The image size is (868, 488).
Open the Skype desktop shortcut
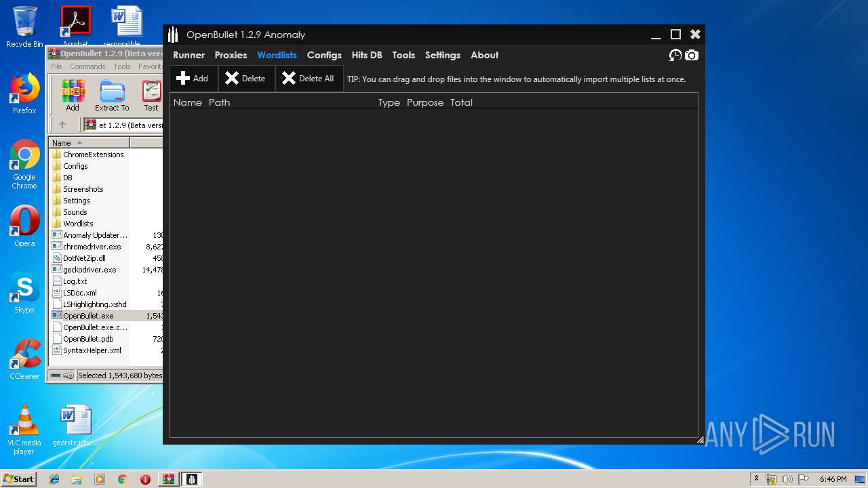click(24, 293)
